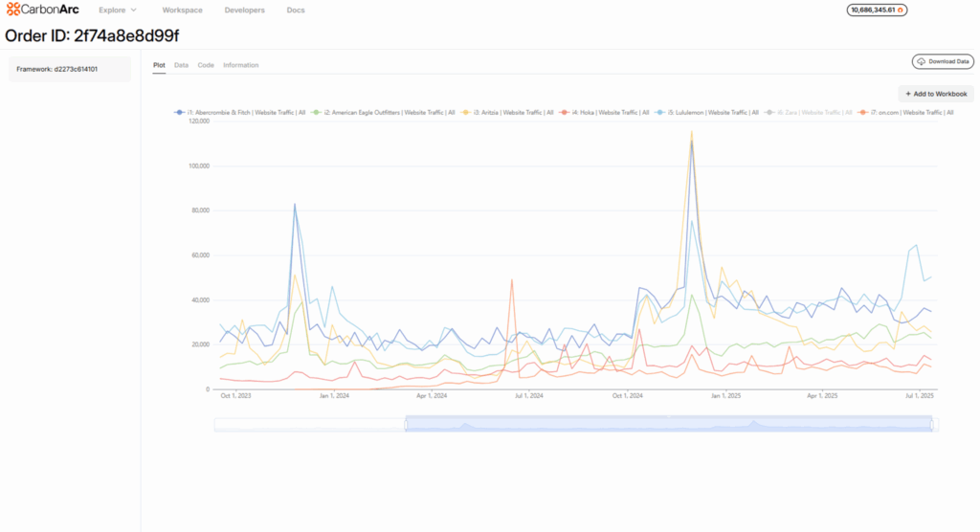This screenshot has height=532, width=980.
Task: Switch to the Code tab
Action: coord(206,65)
